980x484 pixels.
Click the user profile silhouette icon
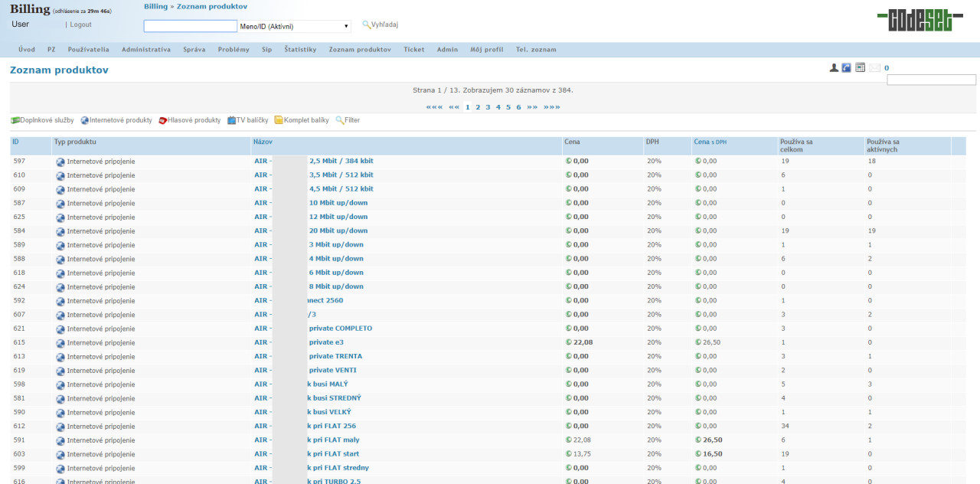pos(834,68)
